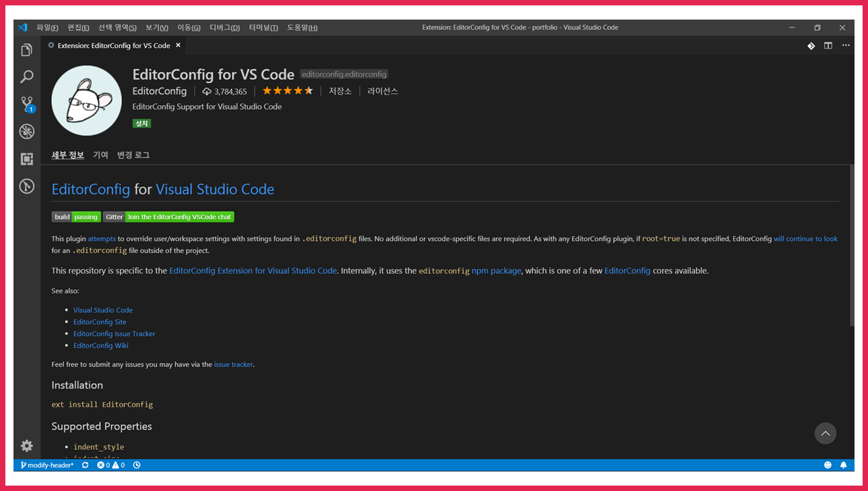Open the 디버그 menu

(x=224, y=28)
